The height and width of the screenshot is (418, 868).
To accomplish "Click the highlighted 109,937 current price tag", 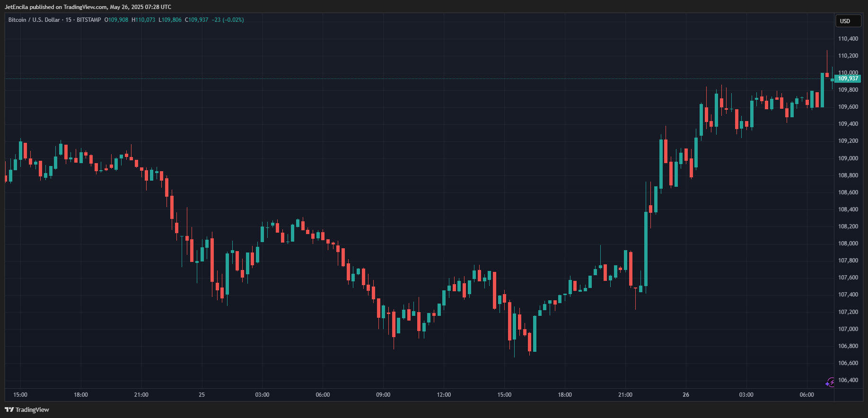I will (x=848, y=78).
